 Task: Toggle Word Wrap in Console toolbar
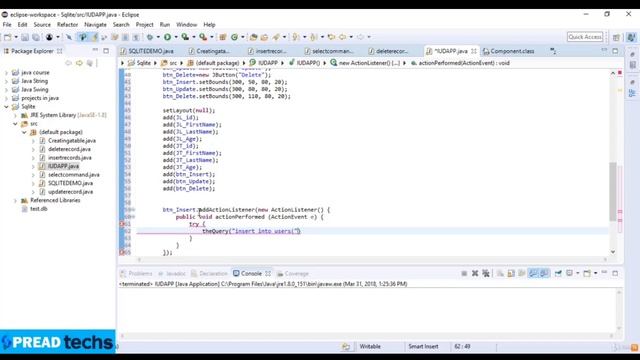pos(522,273)
